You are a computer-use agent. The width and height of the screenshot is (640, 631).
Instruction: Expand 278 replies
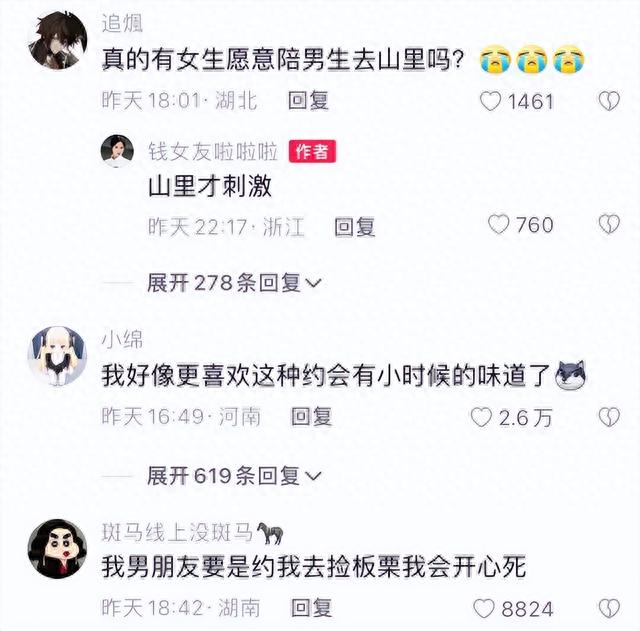234,283
